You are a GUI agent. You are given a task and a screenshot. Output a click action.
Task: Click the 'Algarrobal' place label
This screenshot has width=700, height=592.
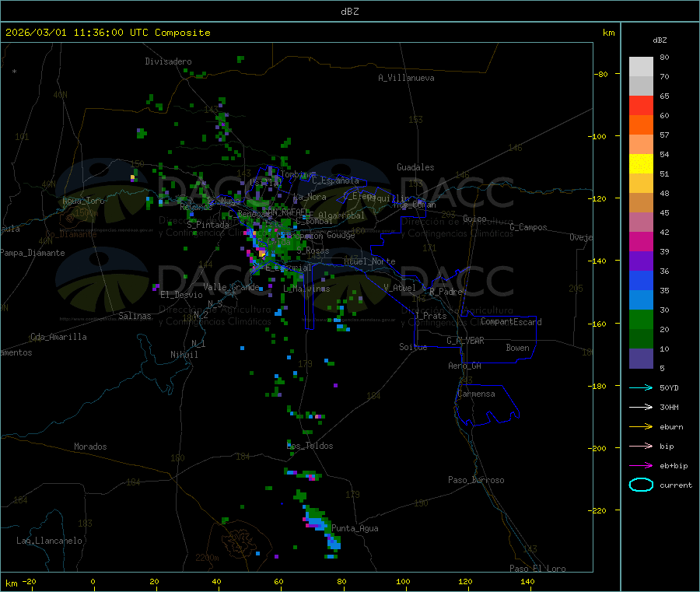click(x=341, y=215)
